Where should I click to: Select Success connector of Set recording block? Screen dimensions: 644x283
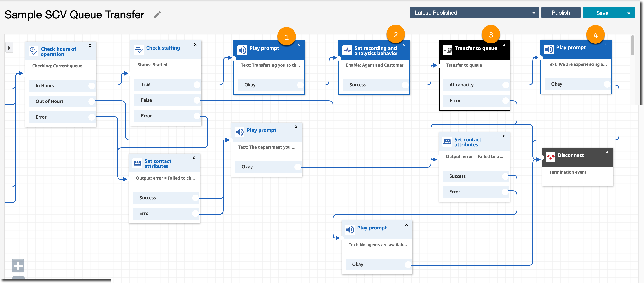[405, 85]
